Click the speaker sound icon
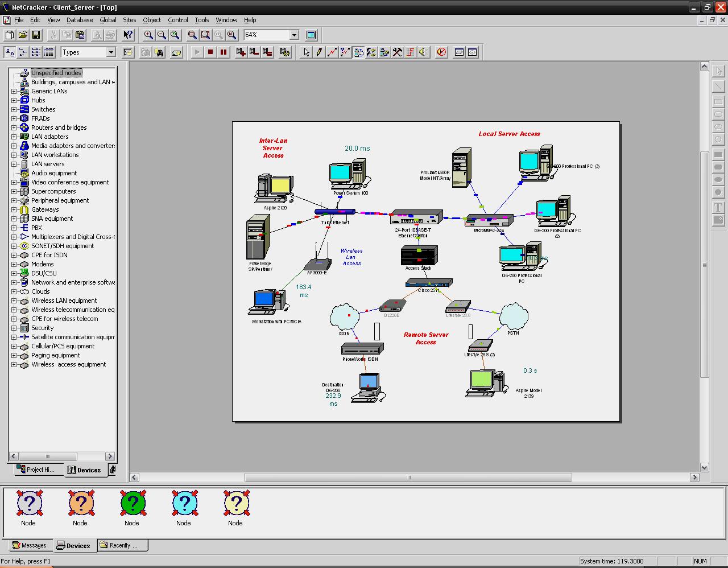This screenshot has width=728, height=568. pyautogui.click(x=424, y=52)
